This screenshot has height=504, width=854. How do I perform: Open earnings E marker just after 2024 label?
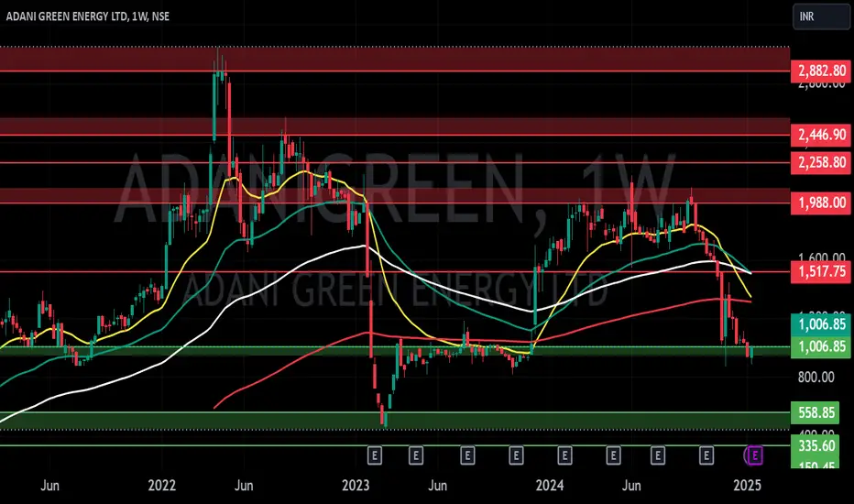(564, 455)
